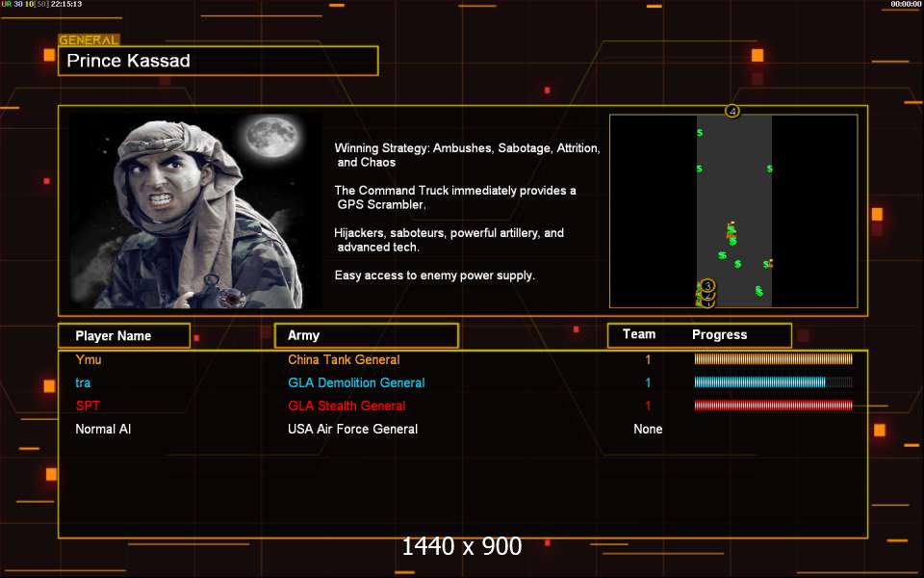
Task: Select the Player Name column header
Action: [x=124, y=335]
